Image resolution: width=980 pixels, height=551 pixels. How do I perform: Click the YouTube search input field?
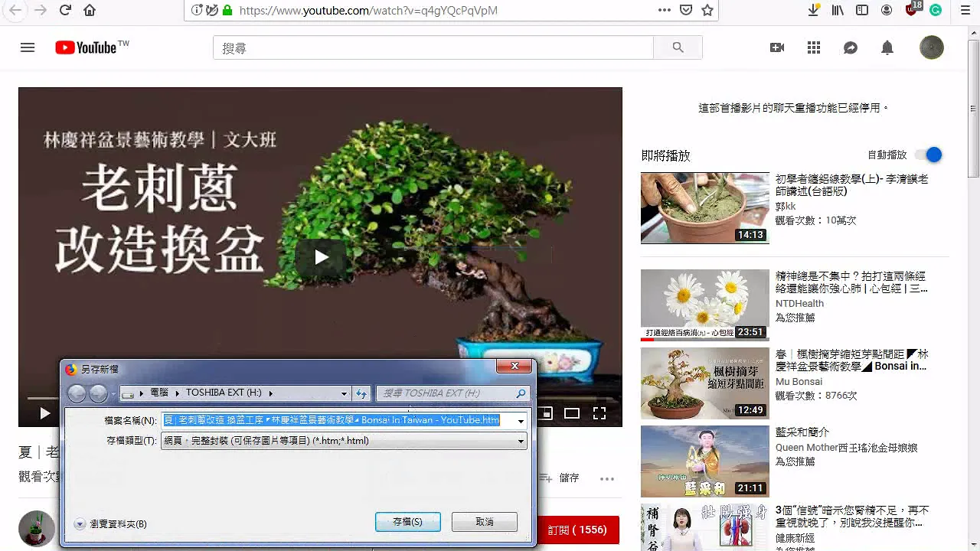433,47
